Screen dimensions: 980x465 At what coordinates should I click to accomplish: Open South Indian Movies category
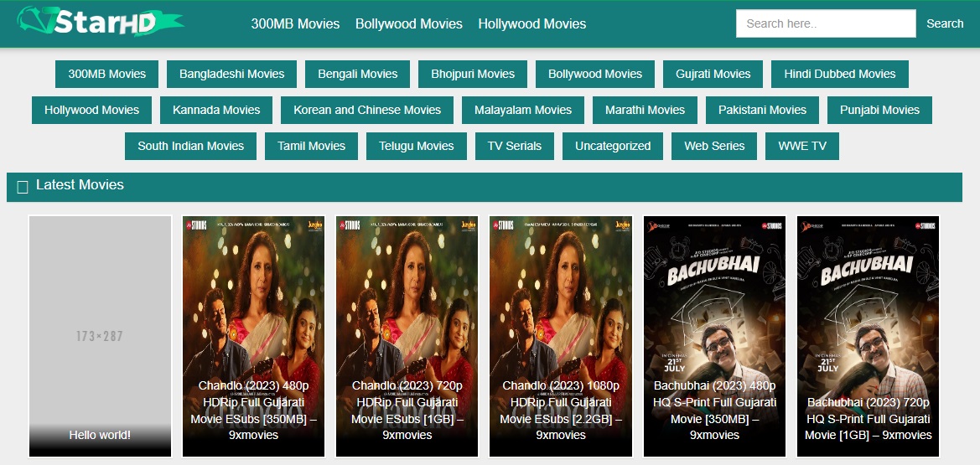(190, 147)
